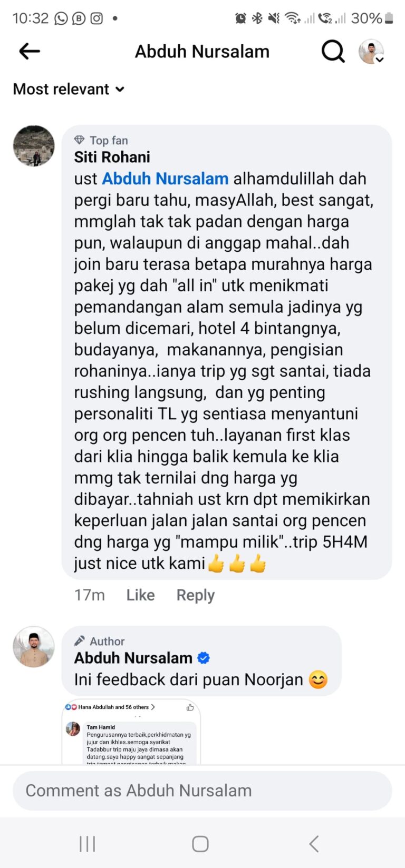The width and height of the screenshot is (405, 868).
Task: Expand the Most relevant sort dropdown
Action: tap(69, 89)
